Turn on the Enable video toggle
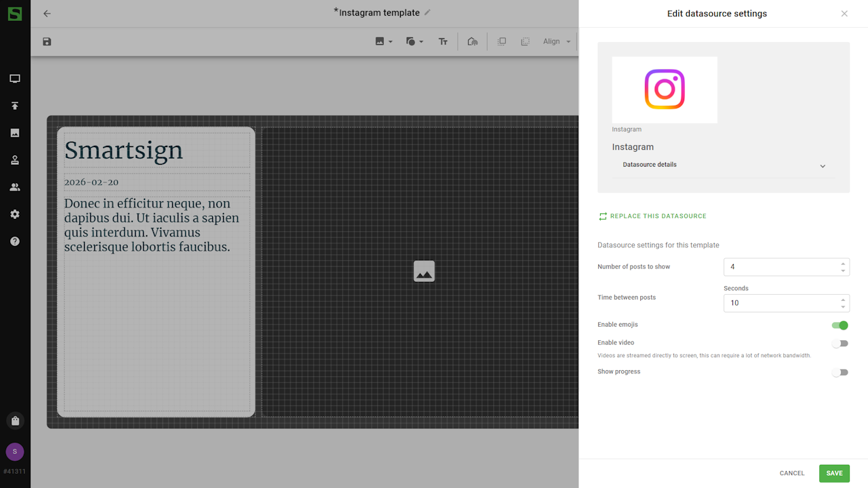Image resolution: width=868 pixels, height=488 pixels. (840, 344)
